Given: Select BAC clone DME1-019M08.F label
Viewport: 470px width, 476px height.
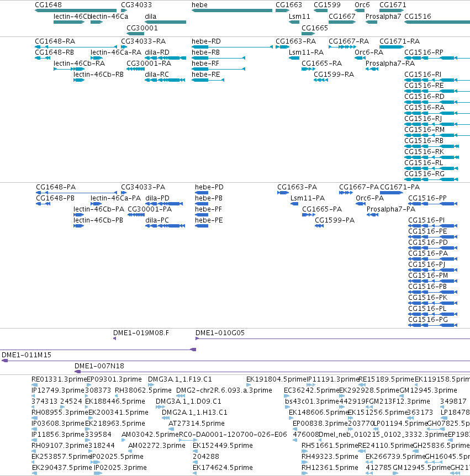Looking at the screenshot, I should point(141,333).
